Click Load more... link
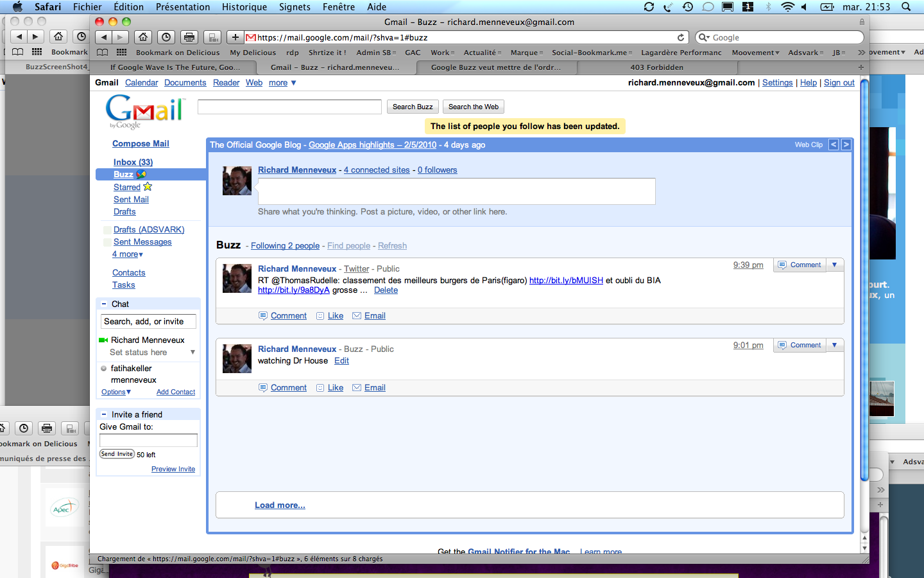Viewport: 924px width, 578px height. point(280,505)
